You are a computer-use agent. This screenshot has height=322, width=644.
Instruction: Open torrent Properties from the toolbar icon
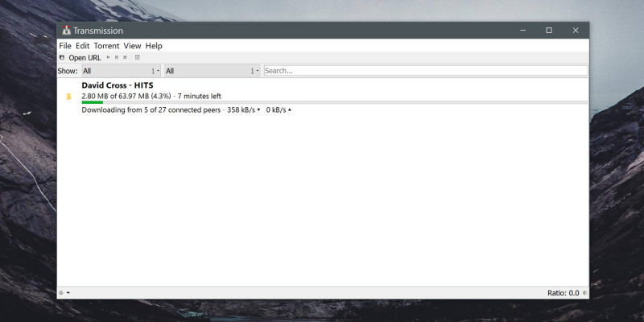137,58
